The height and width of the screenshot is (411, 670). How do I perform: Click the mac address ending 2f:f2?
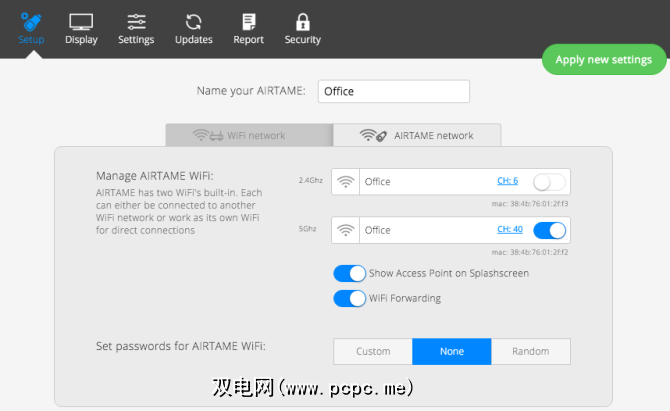click(x=530, y=252)
